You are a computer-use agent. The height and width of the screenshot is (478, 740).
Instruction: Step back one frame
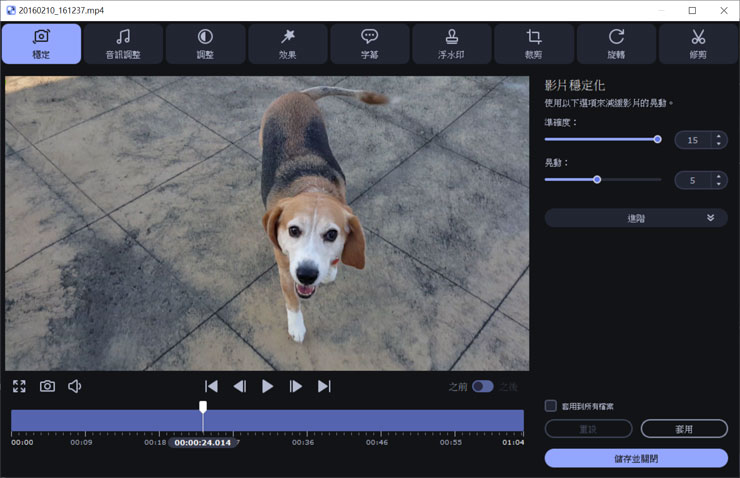pyautogui.click(x=240, y=386)
